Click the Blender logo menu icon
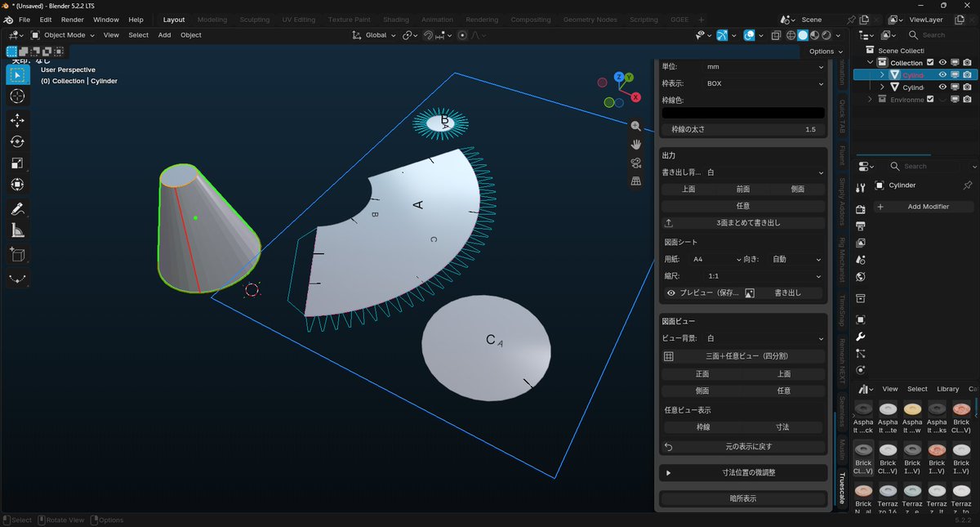Image resolution: width=980 pixels, height=527 pixels. point(8,20)
